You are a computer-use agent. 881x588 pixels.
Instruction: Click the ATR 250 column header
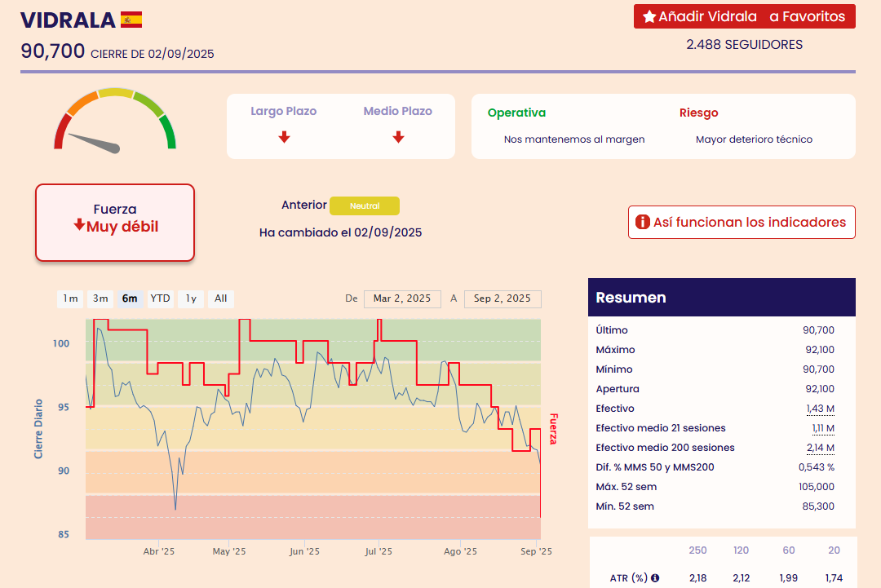697,550
